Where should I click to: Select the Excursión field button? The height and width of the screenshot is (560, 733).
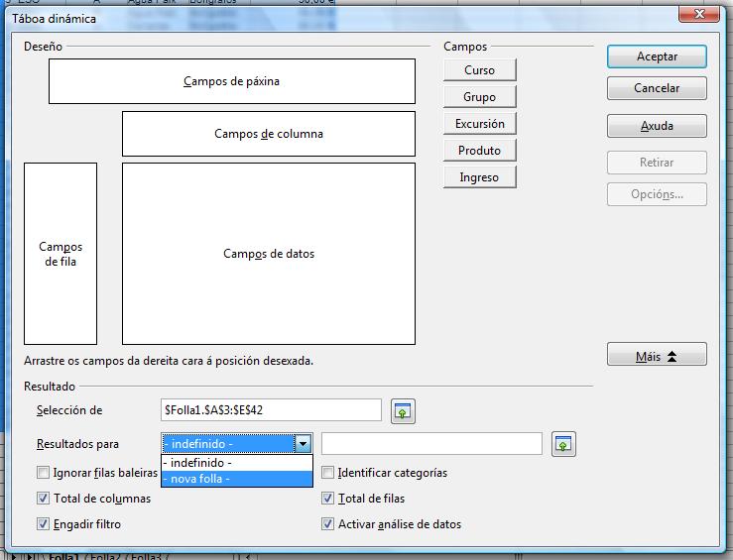pyautogui.click(x=480, y=124)
